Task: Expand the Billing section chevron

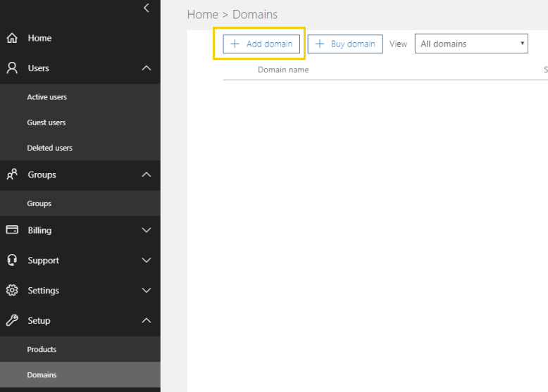Action: (147, 230)
